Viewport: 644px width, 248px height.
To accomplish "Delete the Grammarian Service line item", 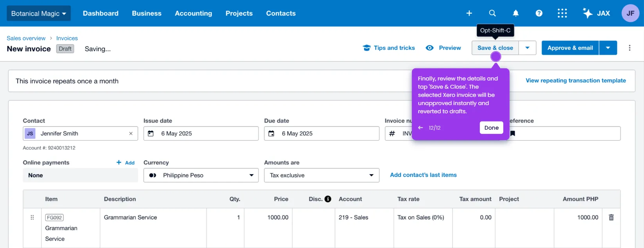I will (611, 218).
